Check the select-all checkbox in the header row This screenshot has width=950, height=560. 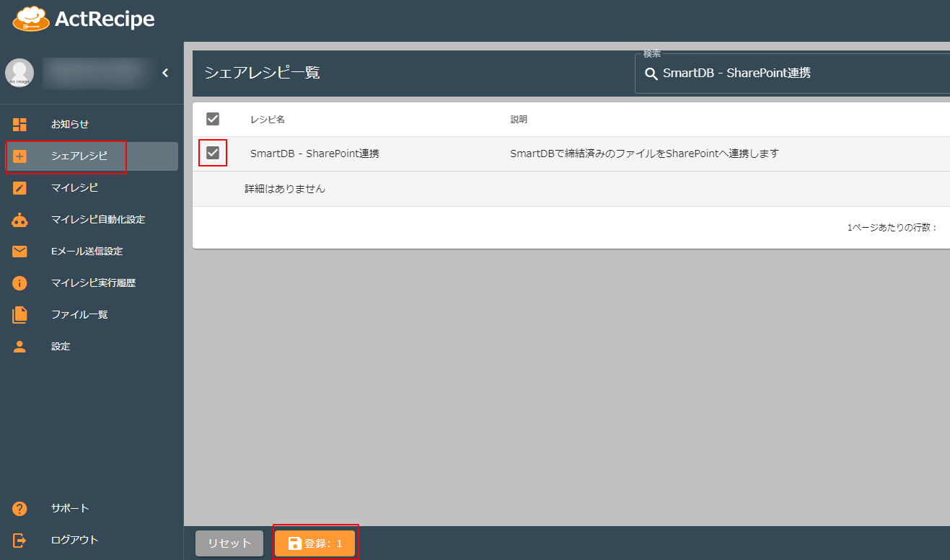212,119
